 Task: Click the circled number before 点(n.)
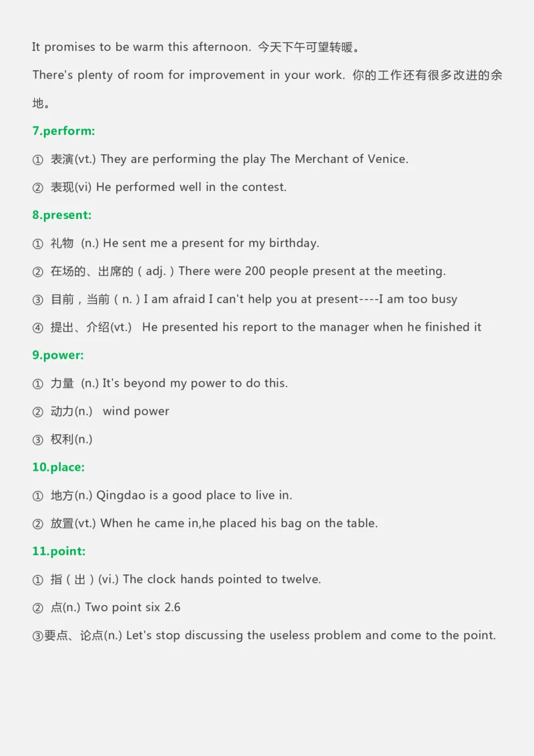click(x=37, y=608)
